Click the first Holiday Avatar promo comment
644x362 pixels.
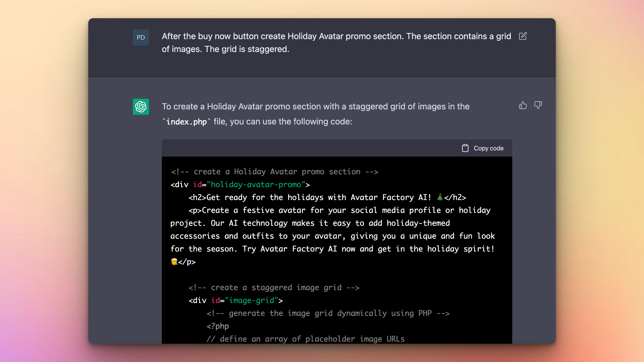coord(275,172)
